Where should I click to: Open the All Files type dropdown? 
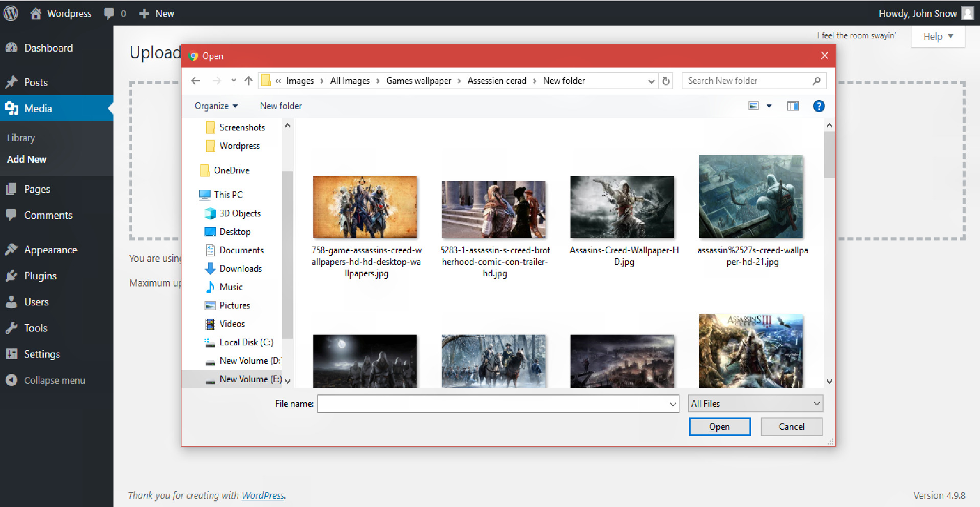pyautogui.click(x=756, y=404)
